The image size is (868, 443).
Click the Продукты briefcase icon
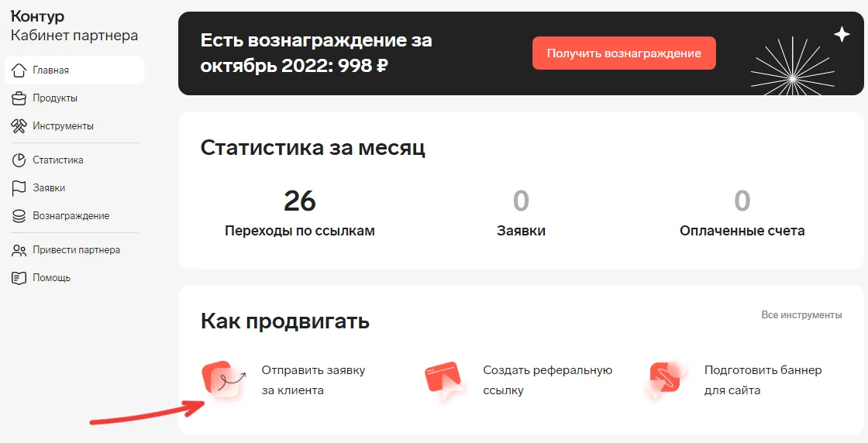(19, 98)
